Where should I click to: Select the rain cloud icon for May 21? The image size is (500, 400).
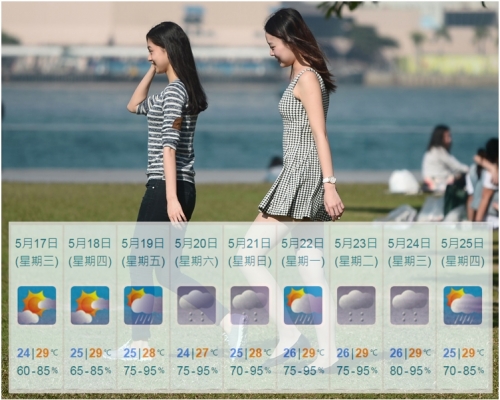pos(250,305)
